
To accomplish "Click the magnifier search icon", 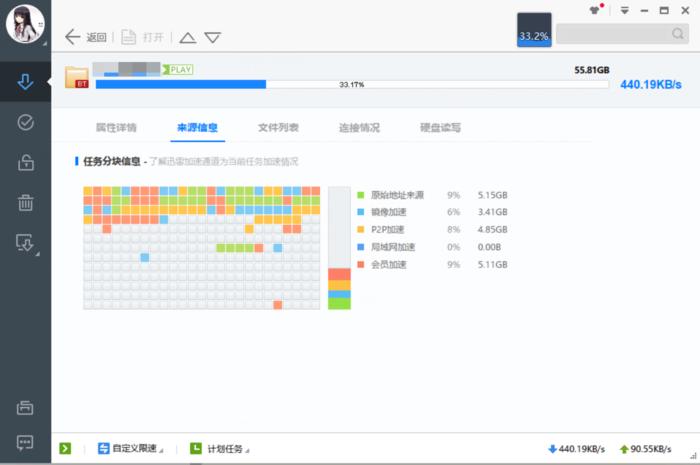I will point(678,34).
